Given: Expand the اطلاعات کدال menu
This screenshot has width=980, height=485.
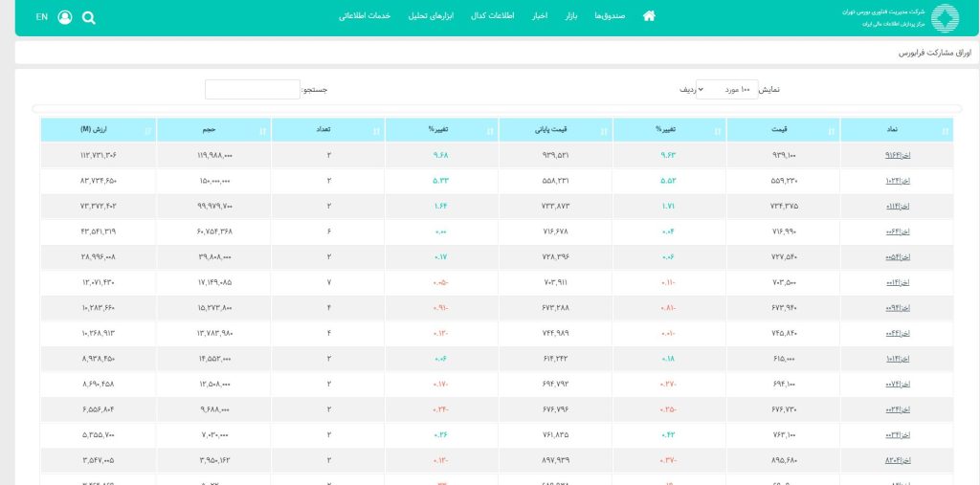Looking at the screenshot, I should point(495,16).
